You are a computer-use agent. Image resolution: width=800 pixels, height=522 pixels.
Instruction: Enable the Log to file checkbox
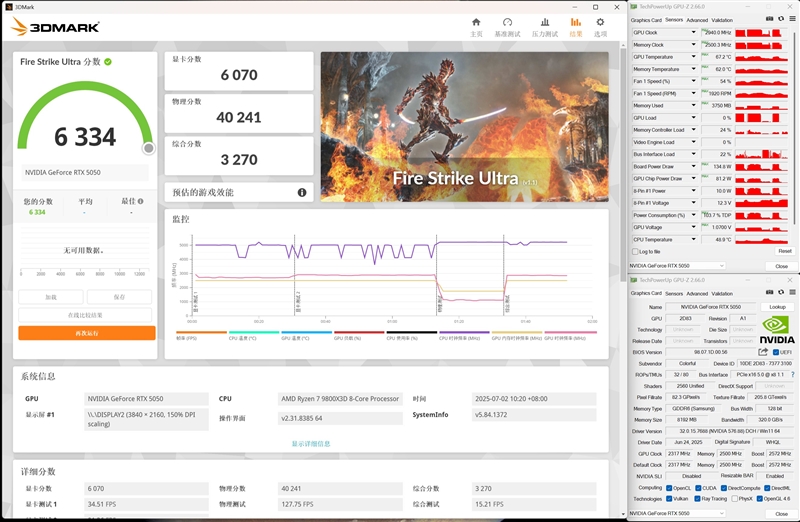[x=635, y=252]
